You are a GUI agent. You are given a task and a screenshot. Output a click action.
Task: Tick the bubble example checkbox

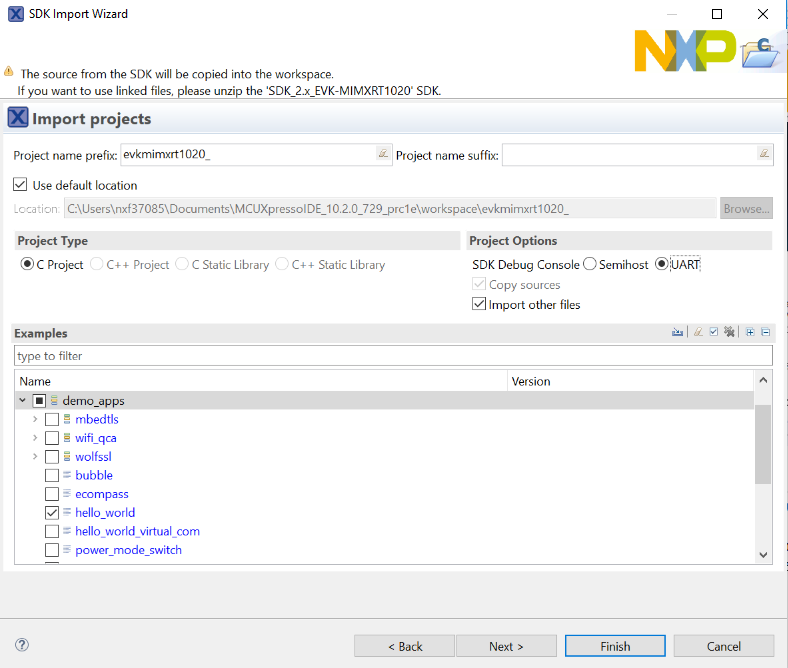(x=52, y=475)
